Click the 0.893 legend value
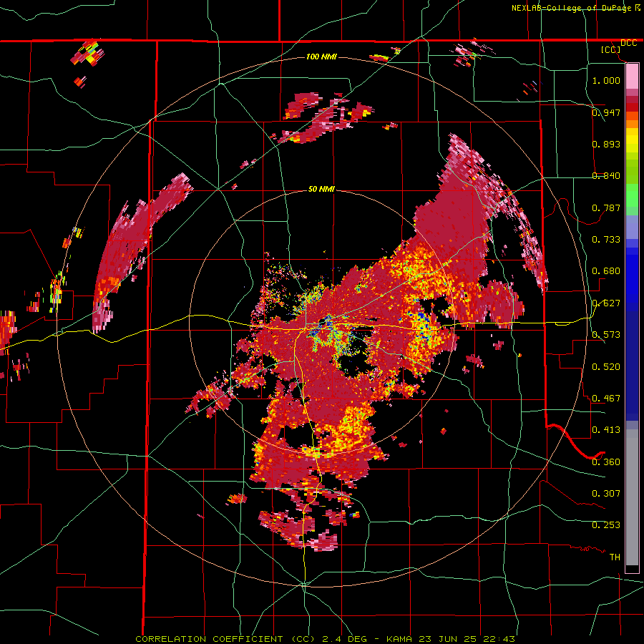 606,144
